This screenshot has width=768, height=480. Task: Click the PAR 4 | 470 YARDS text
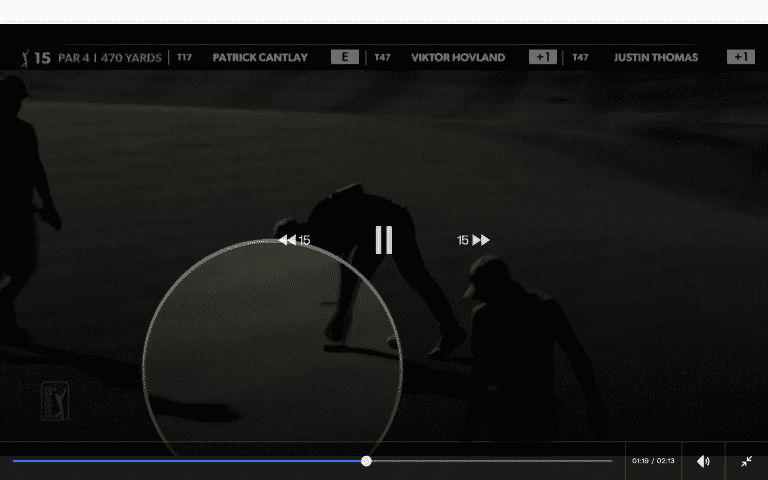(110, 58)
